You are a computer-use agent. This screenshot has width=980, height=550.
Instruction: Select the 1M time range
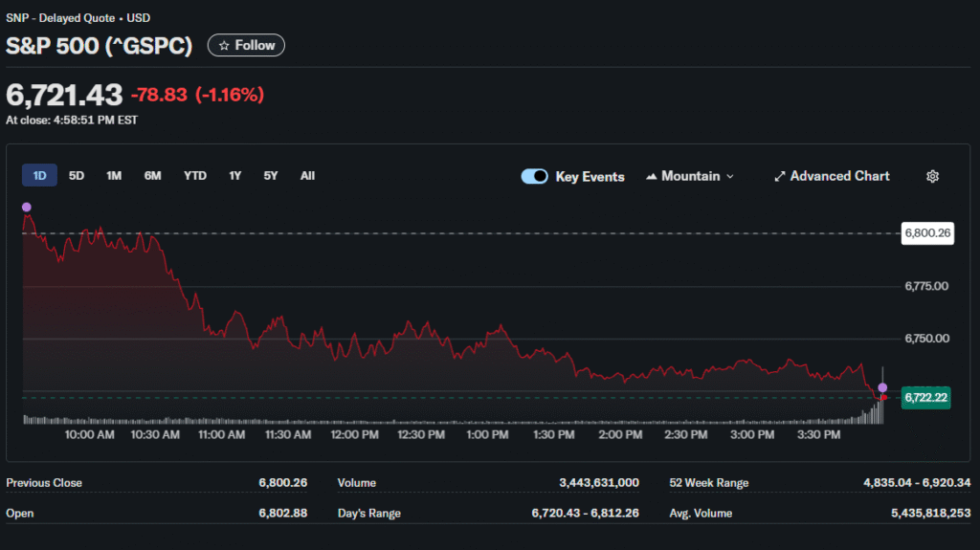(x=114, y=176)
